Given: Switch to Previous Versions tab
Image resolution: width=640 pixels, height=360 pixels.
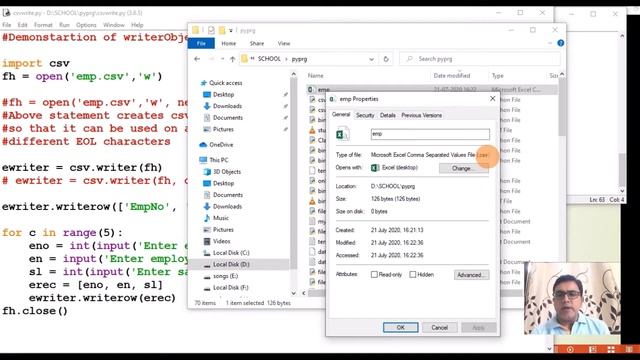Looking at the screenshot, I should coord(422,116).
